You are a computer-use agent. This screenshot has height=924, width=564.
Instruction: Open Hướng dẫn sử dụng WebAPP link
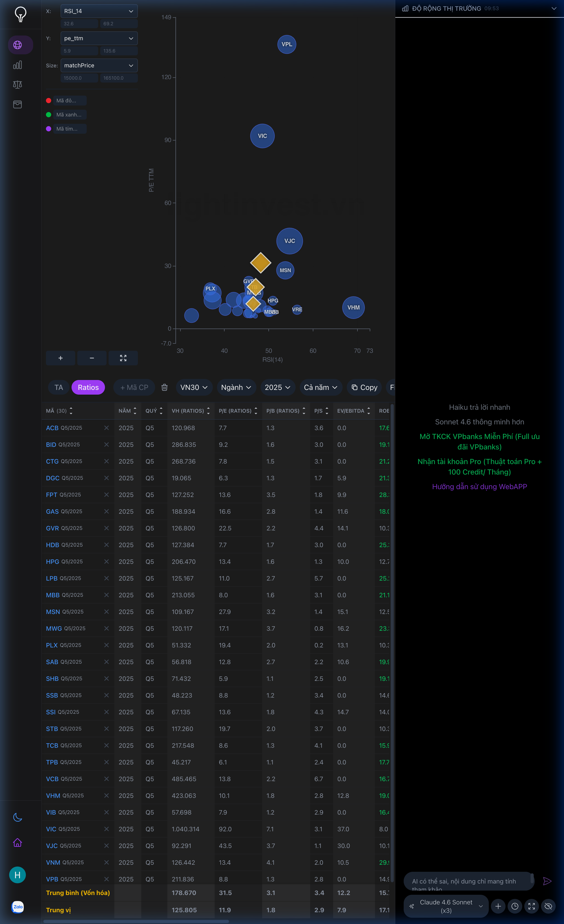click(x=479, y=486)
